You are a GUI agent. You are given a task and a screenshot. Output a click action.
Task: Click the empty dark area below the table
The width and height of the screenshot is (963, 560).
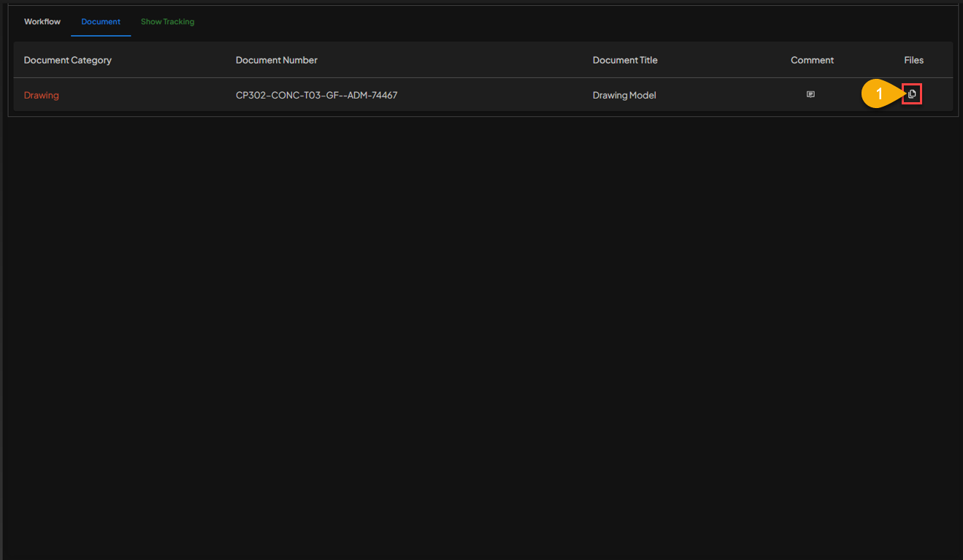pyautogui.click(x=482, y=329)
